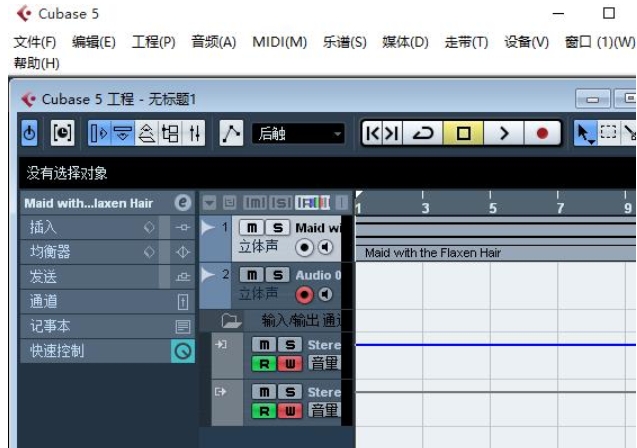The image size is (637, 448).
Task: Open the 走带(T) menu
Action: click(466, 42)
